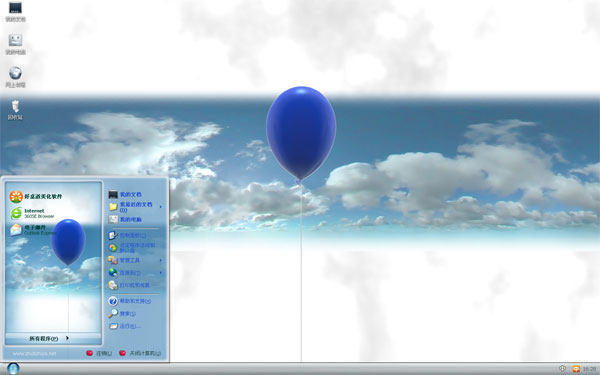Open the My Documents desktop icon

click(15, 11)
